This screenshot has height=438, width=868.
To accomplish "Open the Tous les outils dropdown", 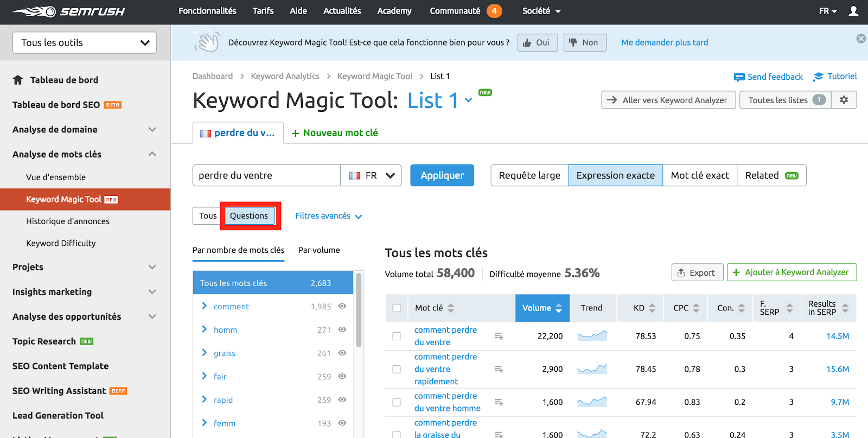I will [85, 42].
